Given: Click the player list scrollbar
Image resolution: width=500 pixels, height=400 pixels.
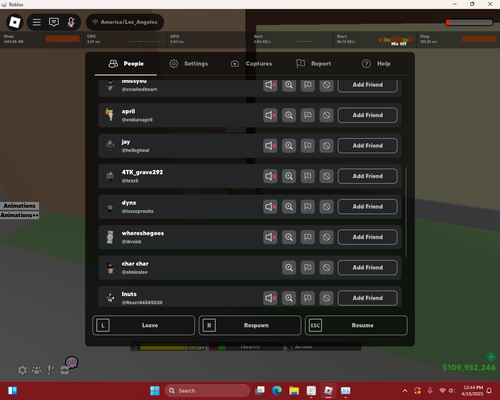Looking at the screenshot, I should coord(406,212).
